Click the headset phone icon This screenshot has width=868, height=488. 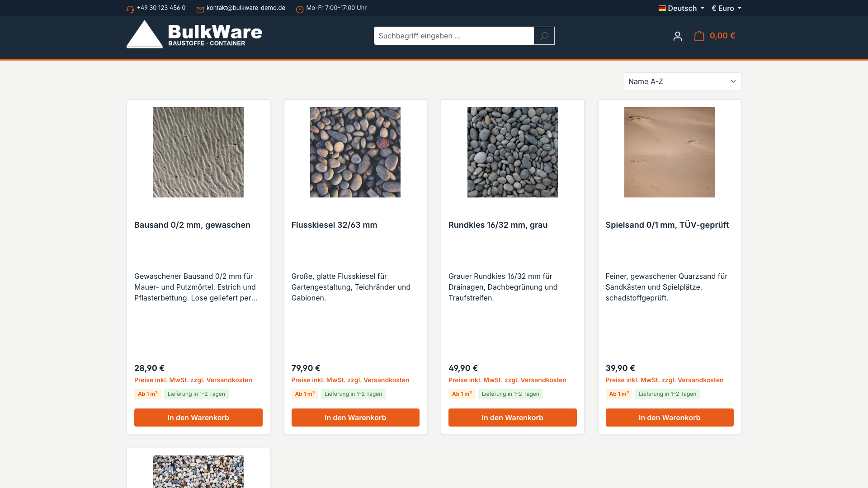[x=130, y=9]
